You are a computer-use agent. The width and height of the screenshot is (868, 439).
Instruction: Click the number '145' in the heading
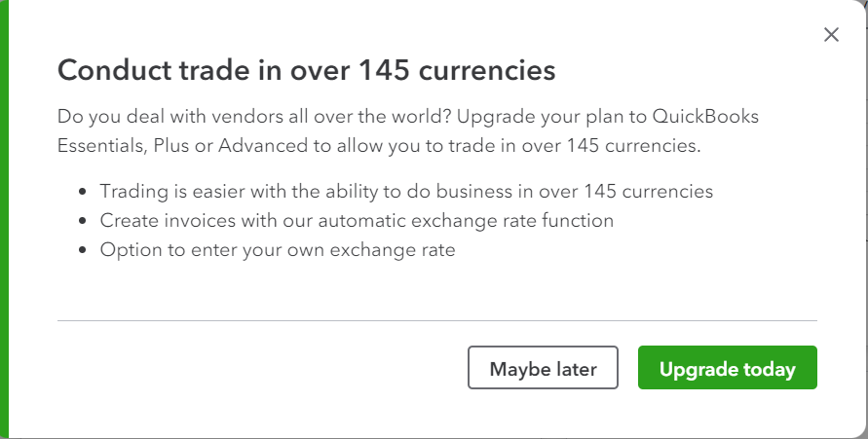pyautogui.click(x=384, y=70)
